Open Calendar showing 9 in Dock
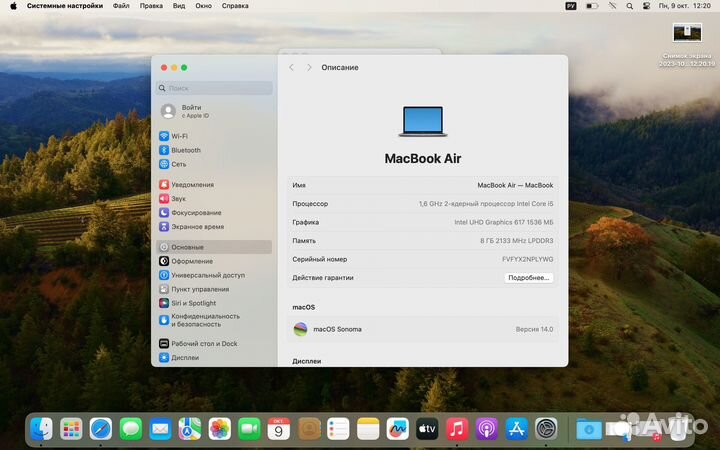The width and height of the screenshot is (720, 450). tap(279, 429)
